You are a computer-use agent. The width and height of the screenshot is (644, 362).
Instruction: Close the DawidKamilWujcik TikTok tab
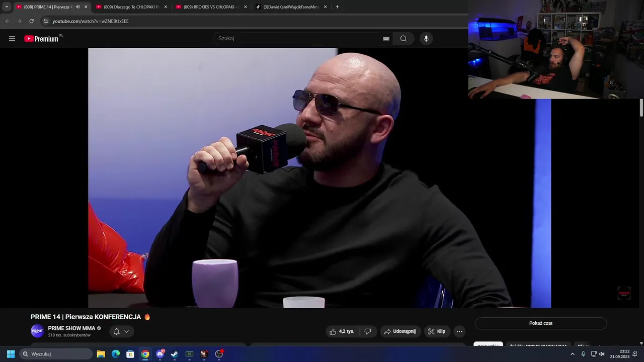(x=326, y=7)
